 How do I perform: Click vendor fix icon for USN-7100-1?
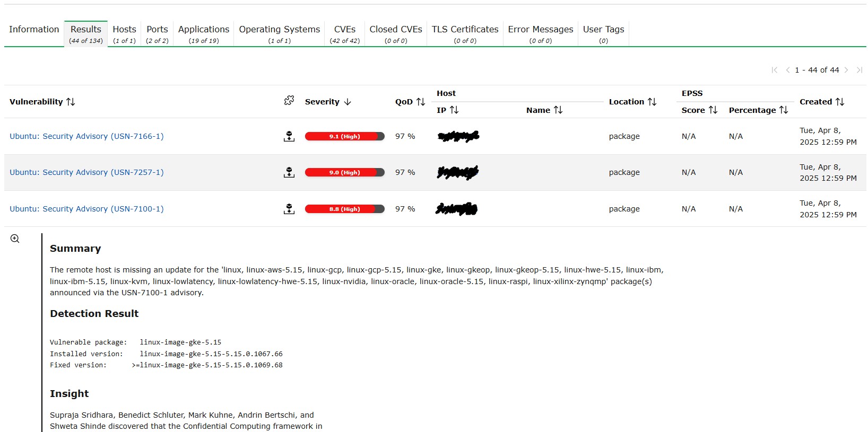pos(289,209)
